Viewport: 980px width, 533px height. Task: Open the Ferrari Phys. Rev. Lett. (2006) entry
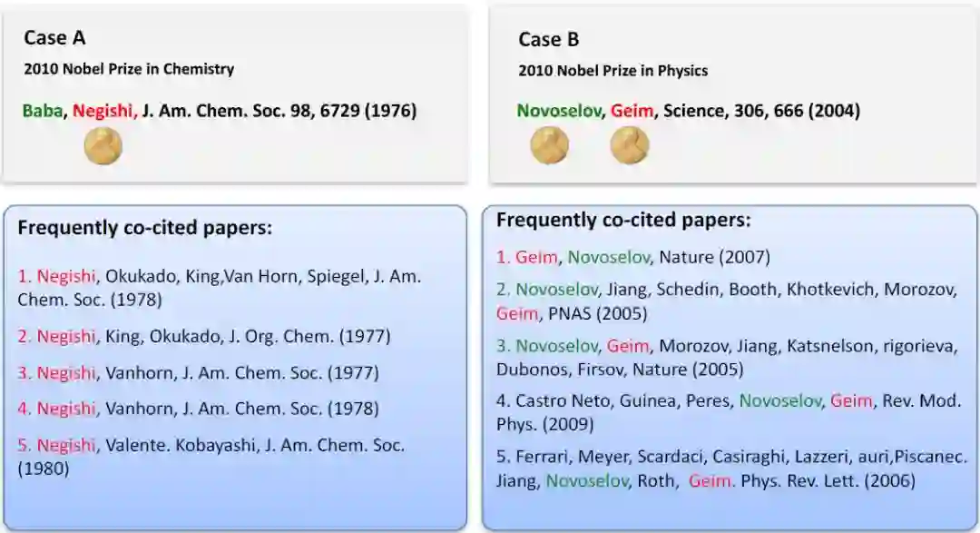coord(726,469)
